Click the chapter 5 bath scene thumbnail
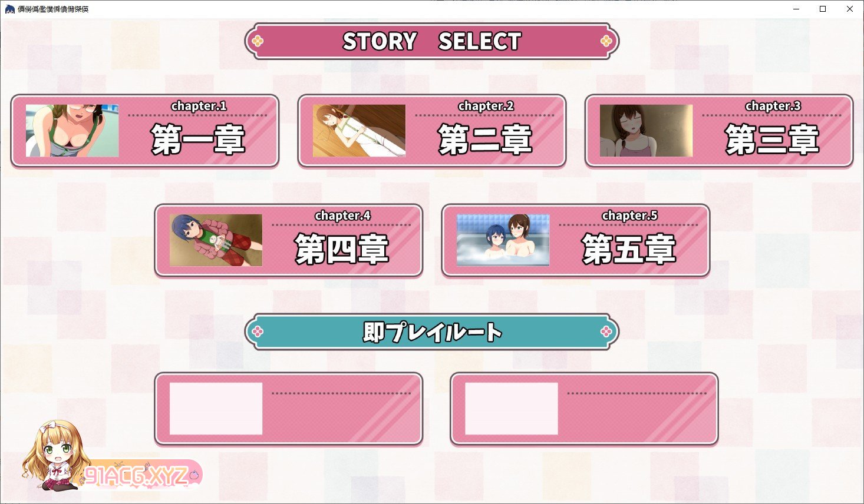 point(503,240)
